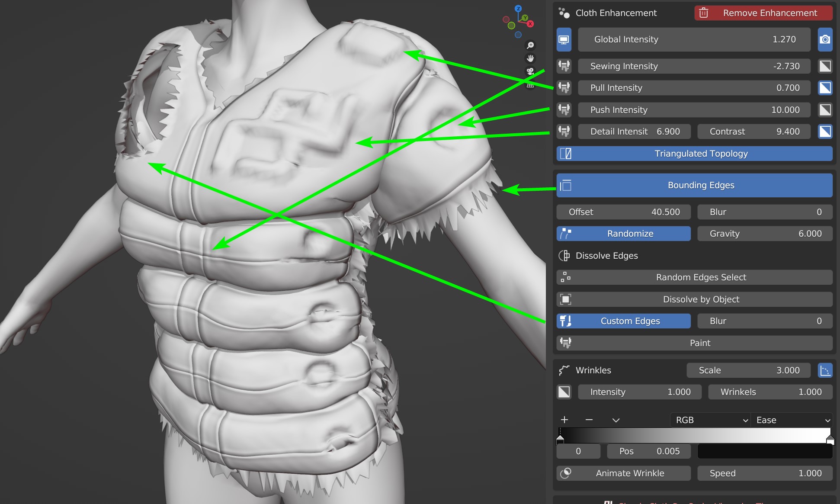The height and width of the screenshot is (504, 840).
Task: Expand color ramp tools chevron menu
Action: click(616, 420)
